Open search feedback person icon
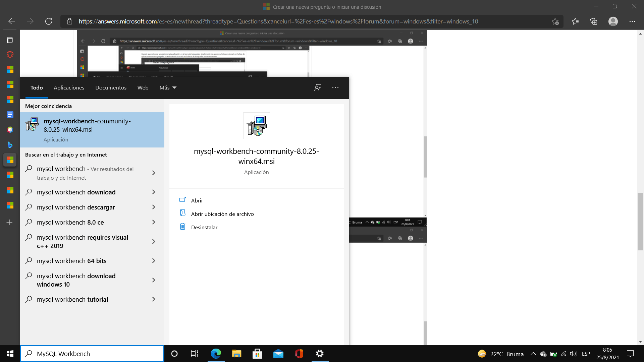 click(x=318, y=87)
